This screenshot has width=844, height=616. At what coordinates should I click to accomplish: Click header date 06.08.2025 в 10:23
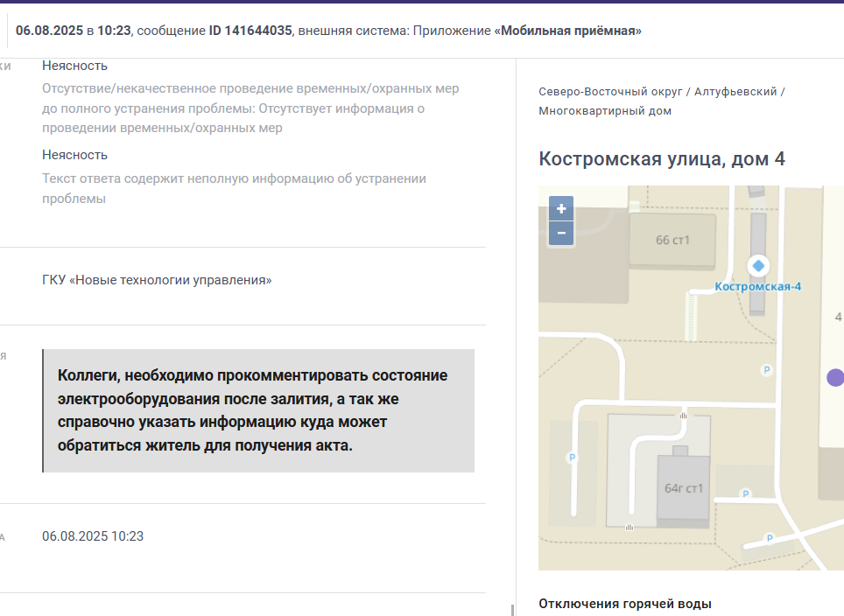click(x=74, y=31)
